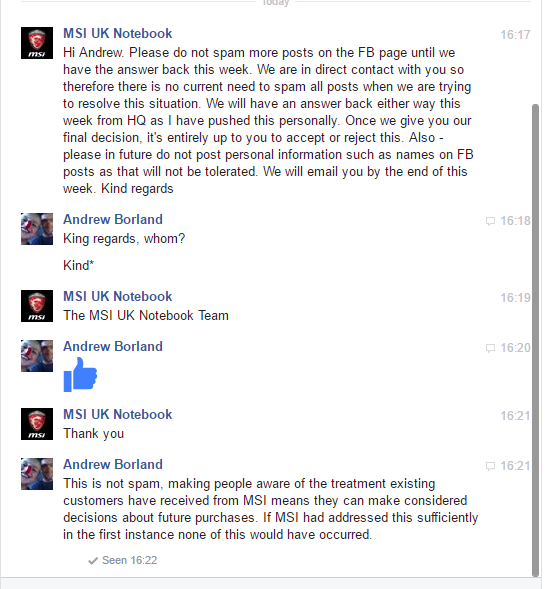Click chat bubble icon beside 16:20 timestamp
The image size is (548, 589).
coord(490,348)
